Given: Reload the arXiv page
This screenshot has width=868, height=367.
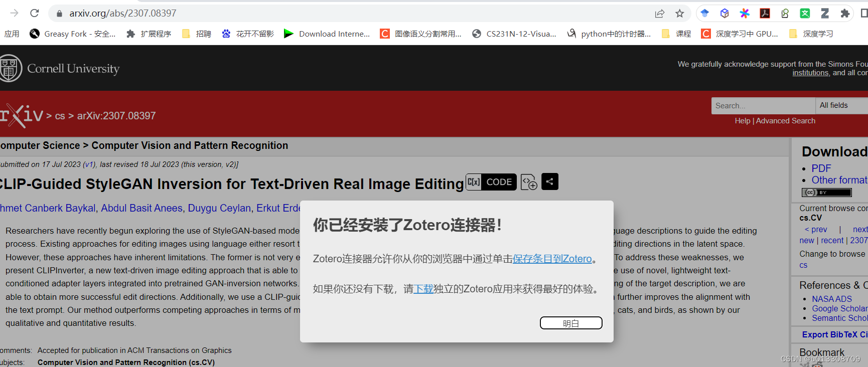Looking at the screenshot, I should (x=35, y=13).
